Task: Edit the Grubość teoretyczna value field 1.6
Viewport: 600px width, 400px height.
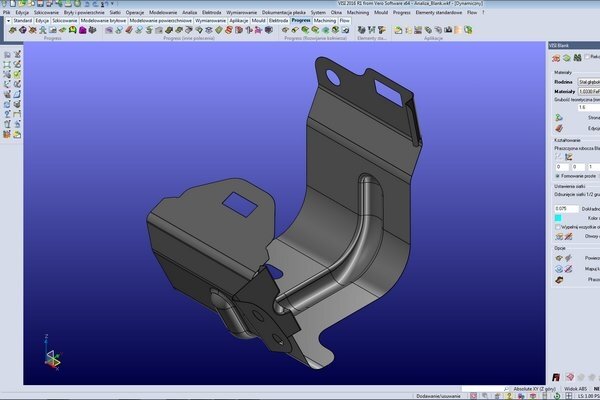Action: [x=589, y=108]
